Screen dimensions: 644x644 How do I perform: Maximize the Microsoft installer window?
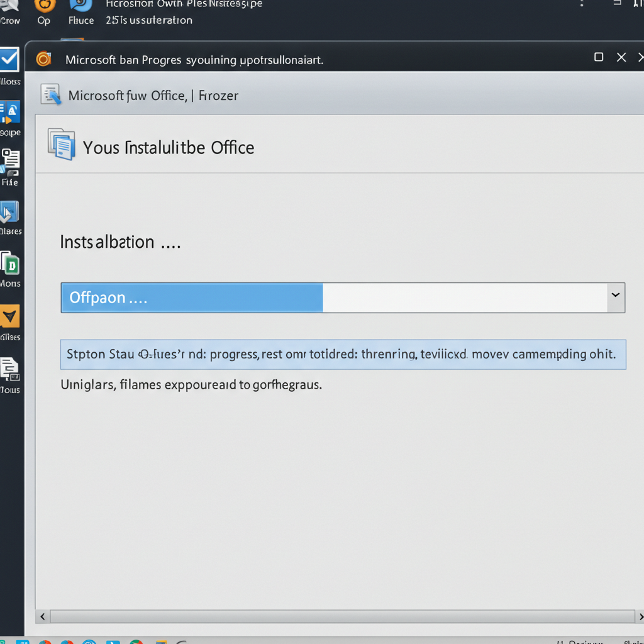[x=599, y=57]
